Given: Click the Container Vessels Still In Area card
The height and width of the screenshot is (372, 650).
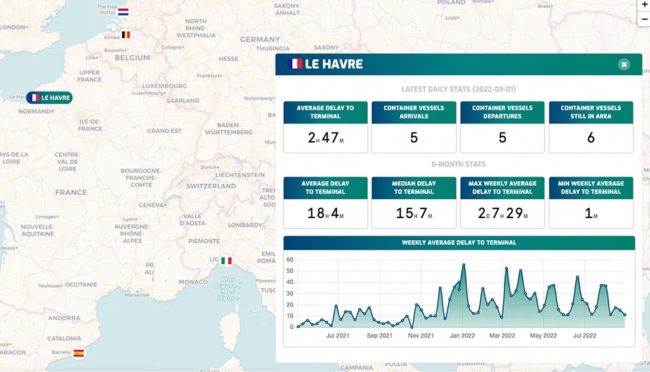Looking at the screenshot, I should click(591, 127).
